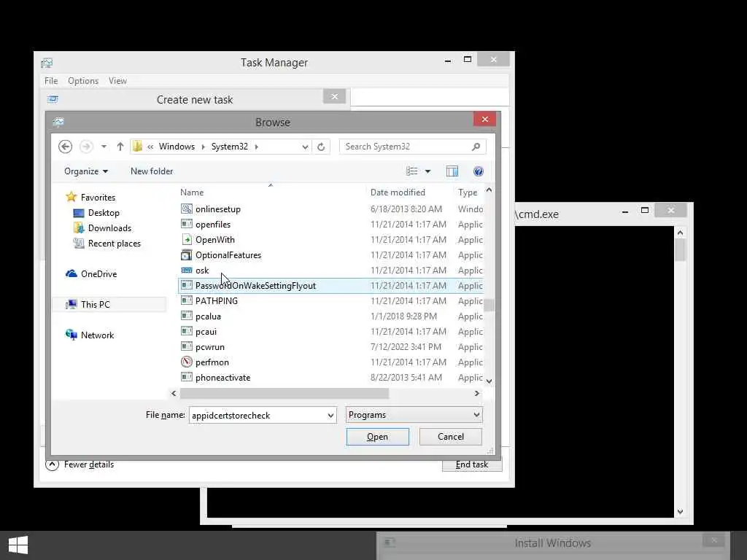The height and width of the screenshot is (560, 747).
Task: Click the New folder button
Action: pyautogui.click(x=152, y=171)
